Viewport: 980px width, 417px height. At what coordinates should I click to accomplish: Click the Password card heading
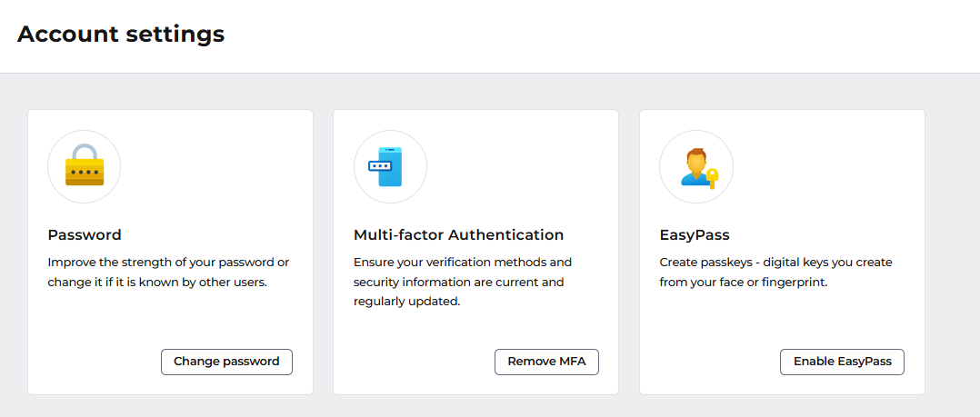pyautogui.click(x=85, y=235)
